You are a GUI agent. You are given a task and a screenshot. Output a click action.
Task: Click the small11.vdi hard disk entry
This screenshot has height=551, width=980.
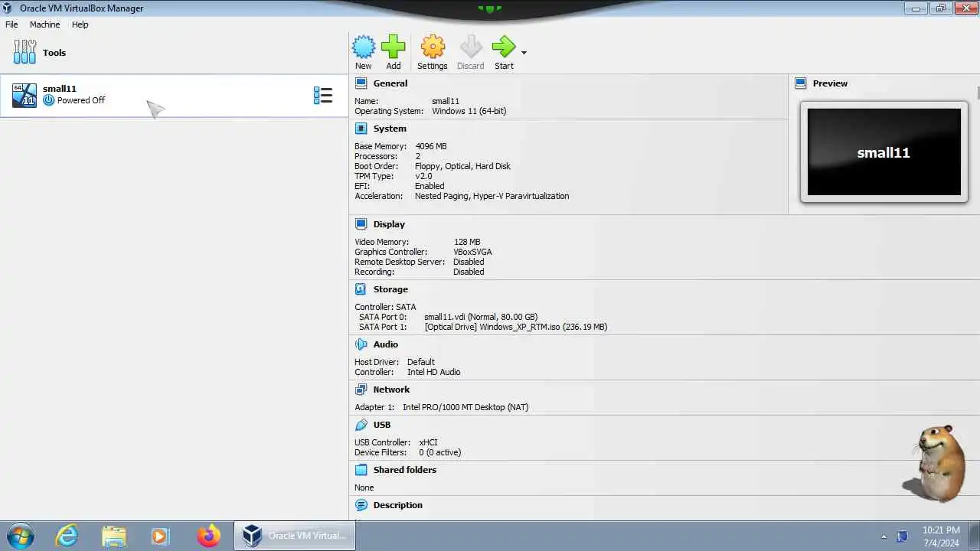481,317
